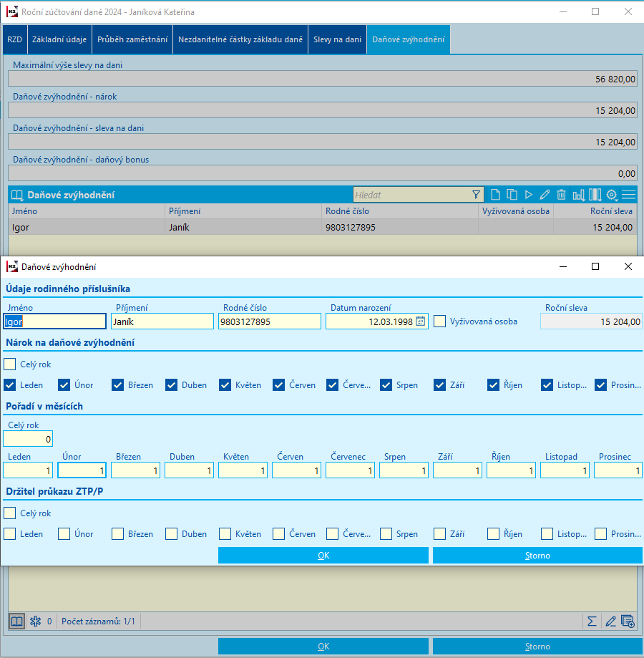644x658 pixels.
Task: Click the filter funnel icon in search box
Action: click(476, 195)
